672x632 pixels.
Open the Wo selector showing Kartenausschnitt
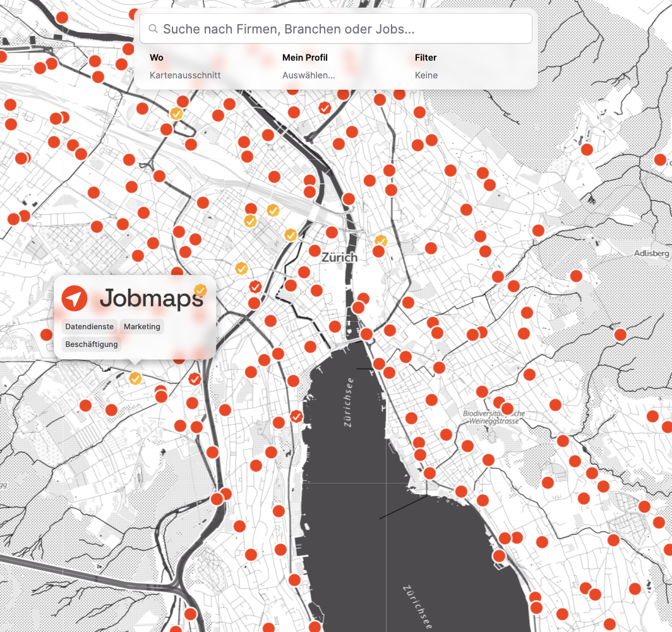click(x=185, y=66)
